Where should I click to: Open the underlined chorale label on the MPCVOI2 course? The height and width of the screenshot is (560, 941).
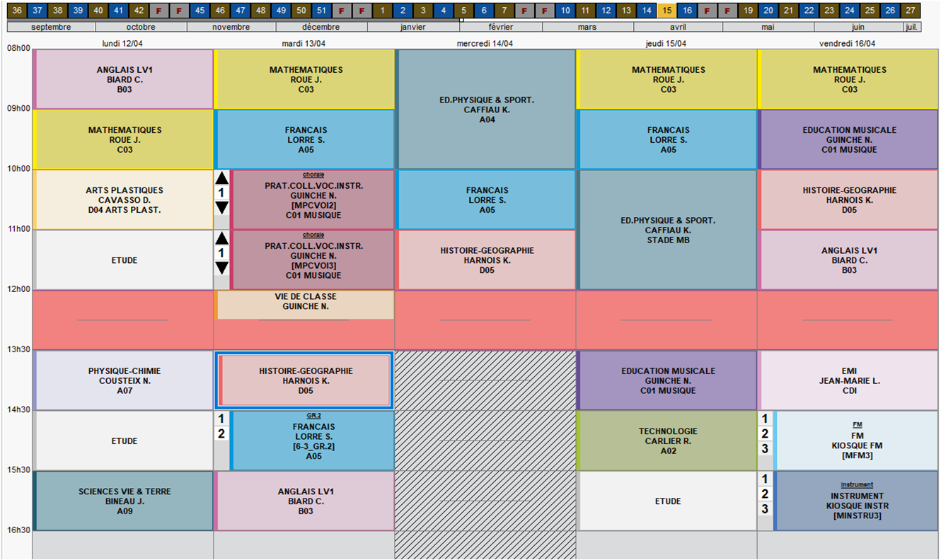pyautogui.click(x=313, y=175)
